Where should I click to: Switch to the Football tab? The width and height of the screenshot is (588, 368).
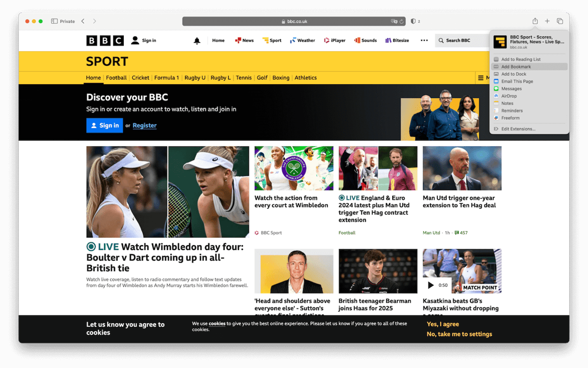[x=116, y=78]
